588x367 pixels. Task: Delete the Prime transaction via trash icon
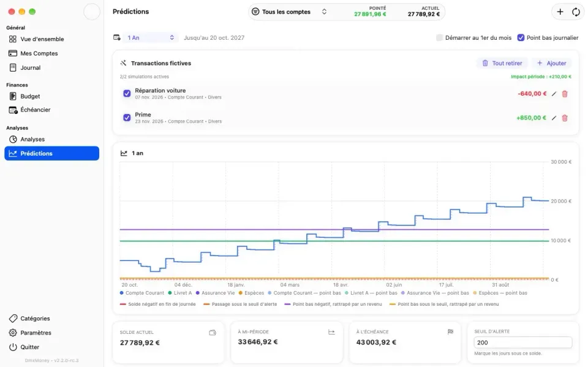coord(565,118)
